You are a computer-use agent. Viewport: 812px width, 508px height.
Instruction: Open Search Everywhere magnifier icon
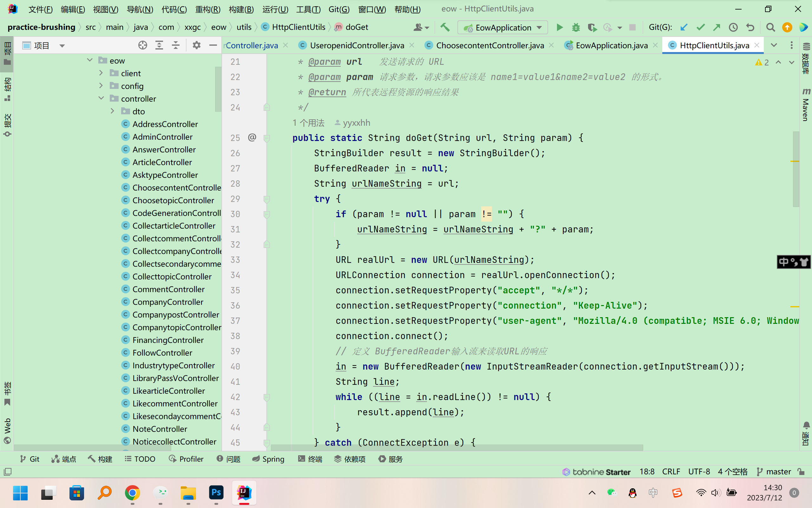(x=771, y=27)
